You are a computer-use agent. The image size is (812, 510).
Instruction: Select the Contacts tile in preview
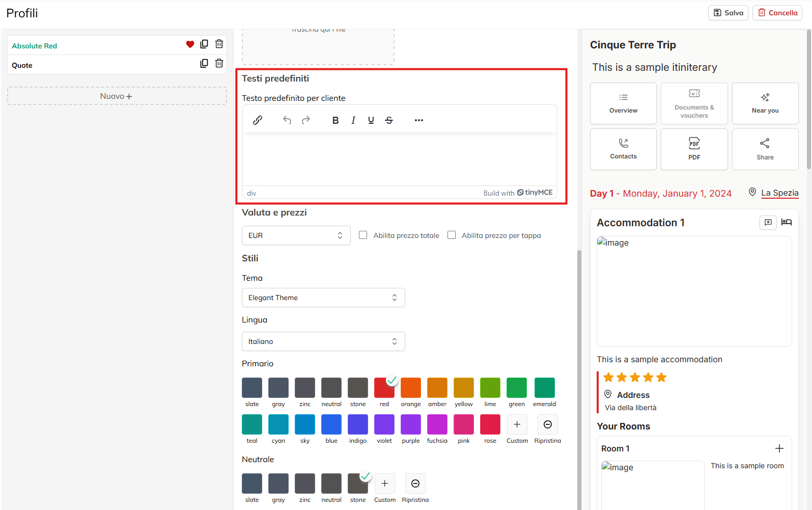[x=623, y=149]
